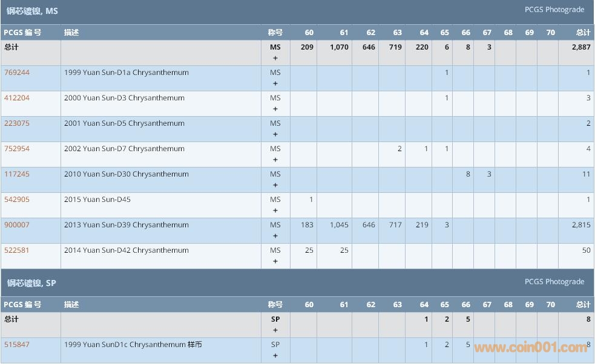This screenshot has width=595, height=364.
Task: Open PCGS number 542905
Action: pos(17,200)
